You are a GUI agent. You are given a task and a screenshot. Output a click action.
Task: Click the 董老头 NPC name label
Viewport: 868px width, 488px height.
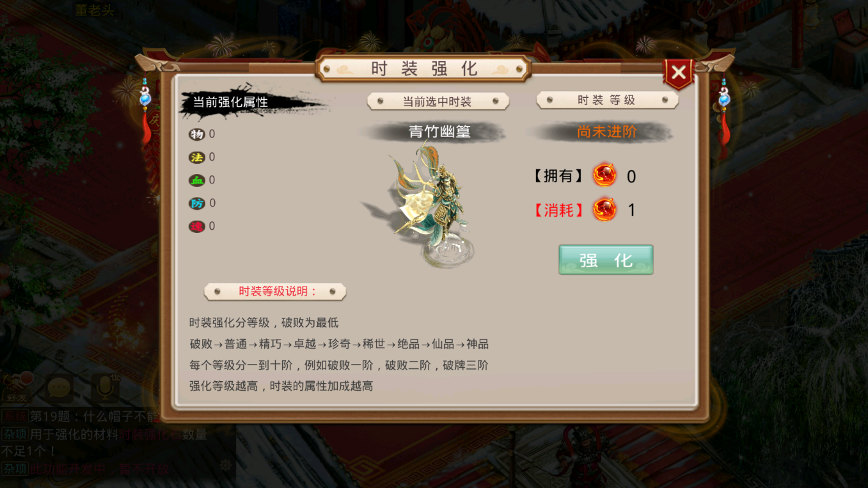point(95,10)
